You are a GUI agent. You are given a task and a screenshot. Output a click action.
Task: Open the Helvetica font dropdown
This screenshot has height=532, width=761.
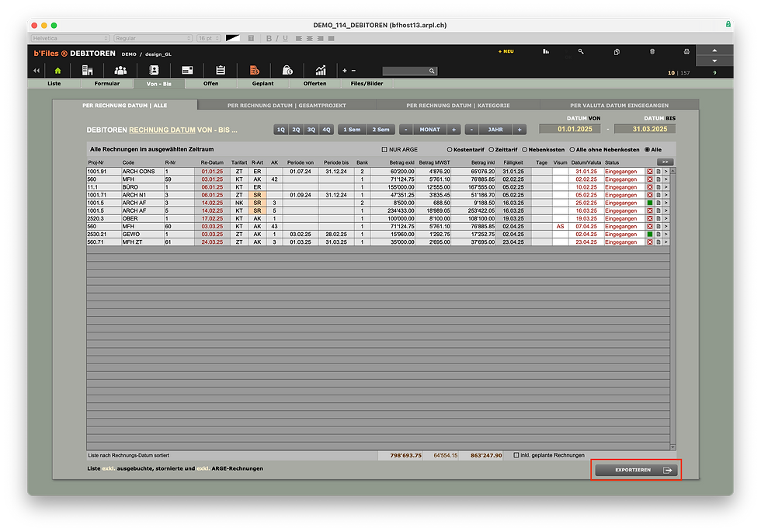tap(71, 38)
